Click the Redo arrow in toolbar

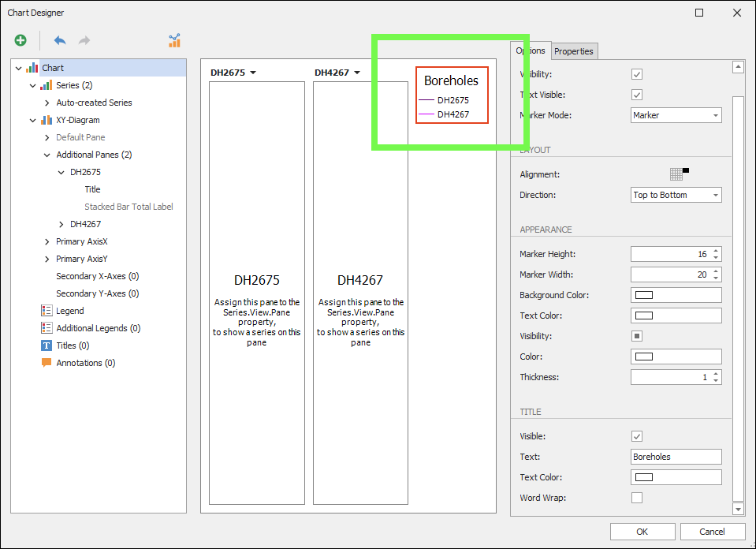84,40
